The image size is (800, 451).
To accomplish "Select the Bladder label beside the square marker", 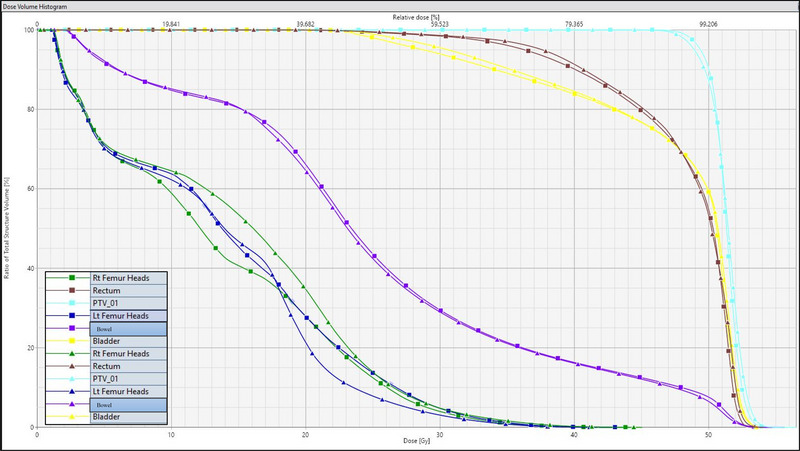I will [106, 341].
